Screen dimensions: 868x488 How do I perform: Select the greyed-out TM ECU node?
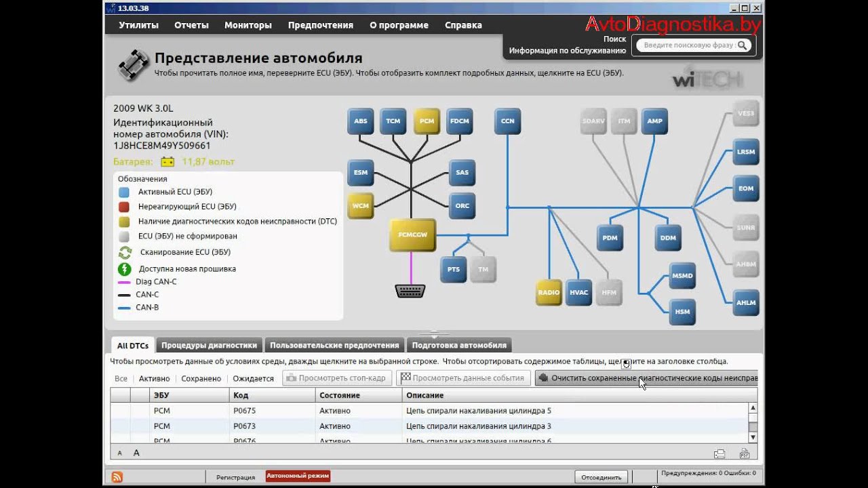coord(484,270)
